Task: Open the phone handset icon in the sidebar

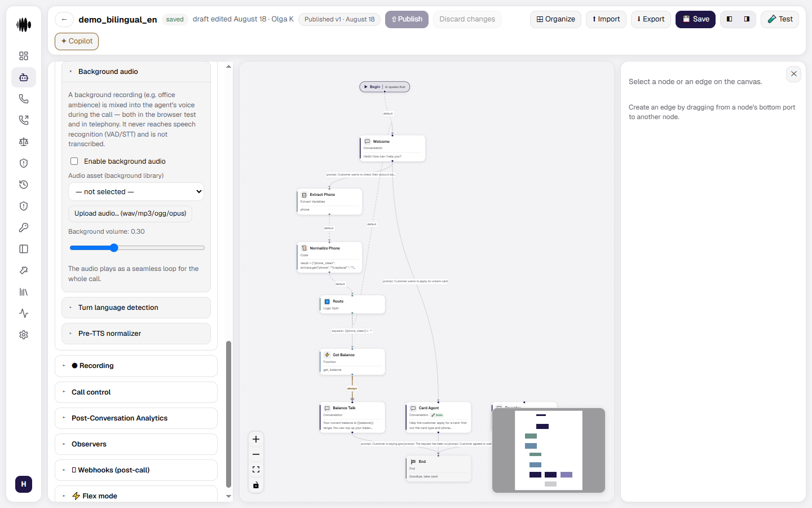Action: [24, 99]
